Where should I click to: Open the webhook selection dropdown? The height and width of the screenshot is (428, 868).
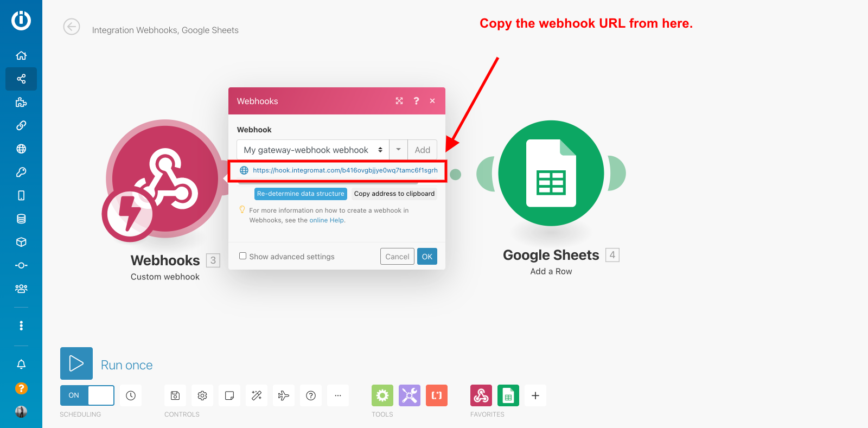point(313,150)
